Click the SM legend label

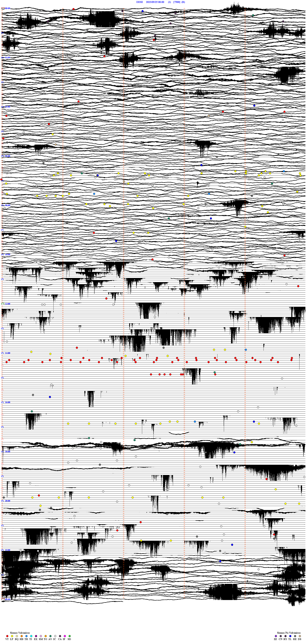point(41,639)
